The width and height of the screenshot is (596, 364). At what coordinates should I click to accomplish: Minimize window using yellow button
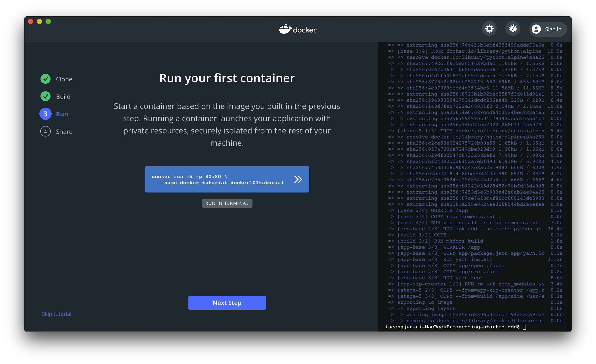coord(39,21)
